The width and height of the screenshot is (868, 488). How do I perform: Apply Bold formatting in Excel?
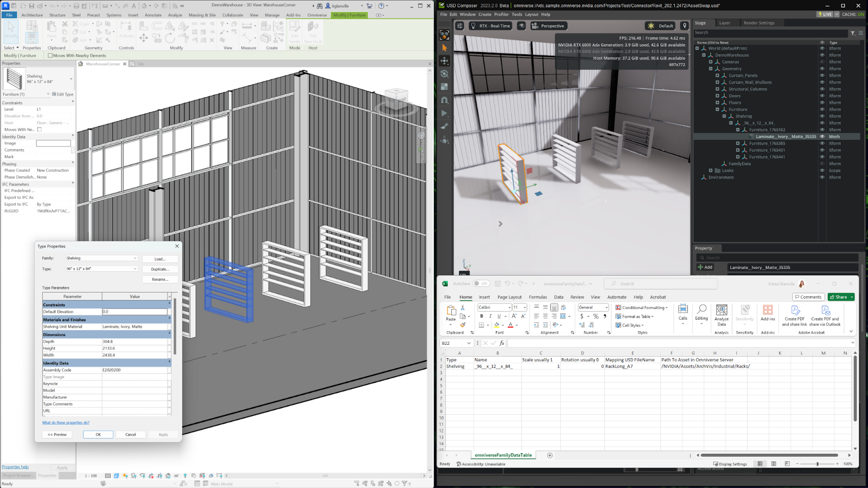point(481,316)
